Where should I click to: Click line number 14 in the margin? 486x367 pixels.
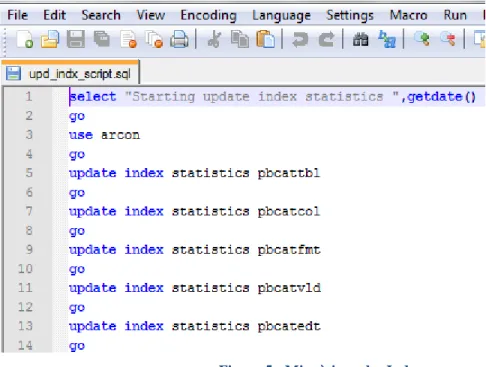(x=25, y=345)
